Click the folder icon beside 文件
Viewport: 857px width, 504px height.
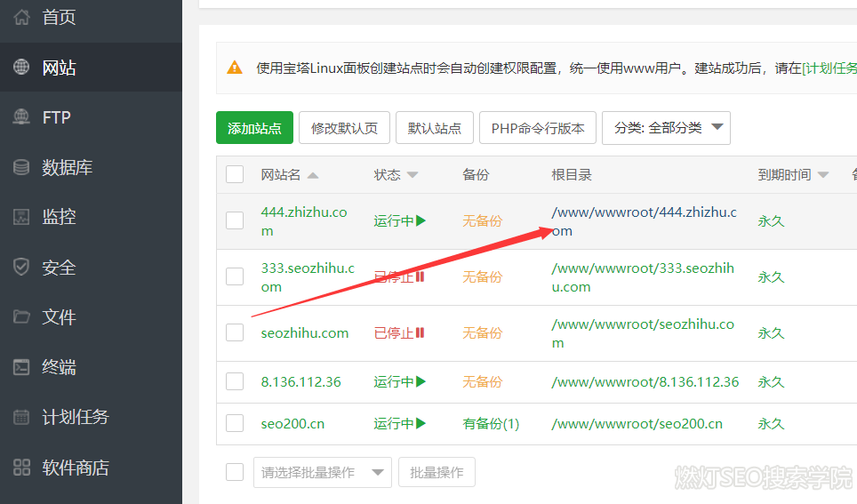pyautogui.click(x=21, y=316)
